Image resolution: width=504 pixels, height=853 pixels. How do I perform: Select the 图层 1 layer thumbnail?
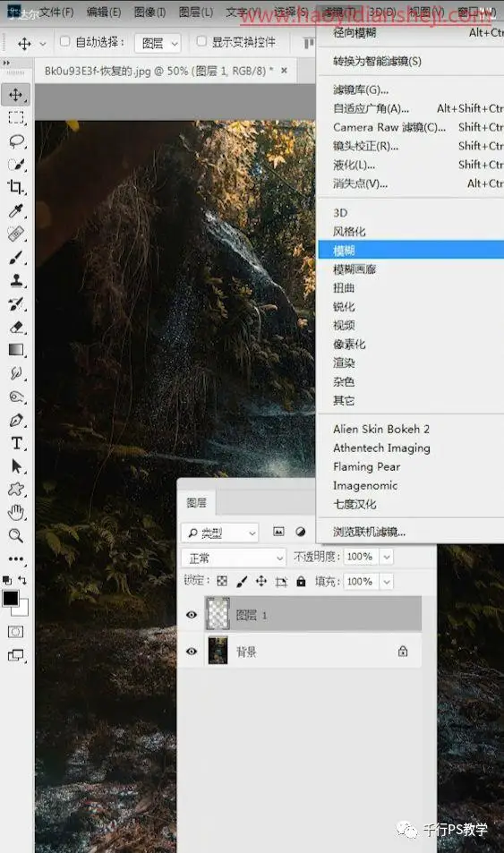point(218,614)
